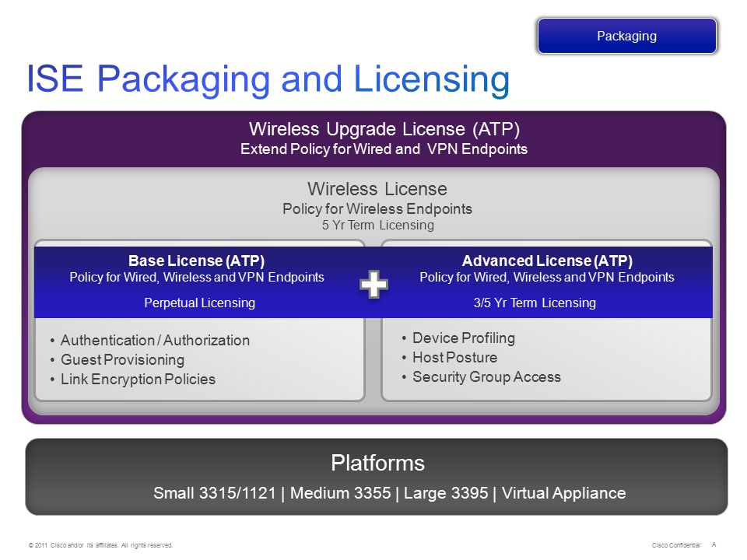Click 3/5 Yr Term Licensing text
The width and height of the screenshot is (747, 560).
coord(535,303)
